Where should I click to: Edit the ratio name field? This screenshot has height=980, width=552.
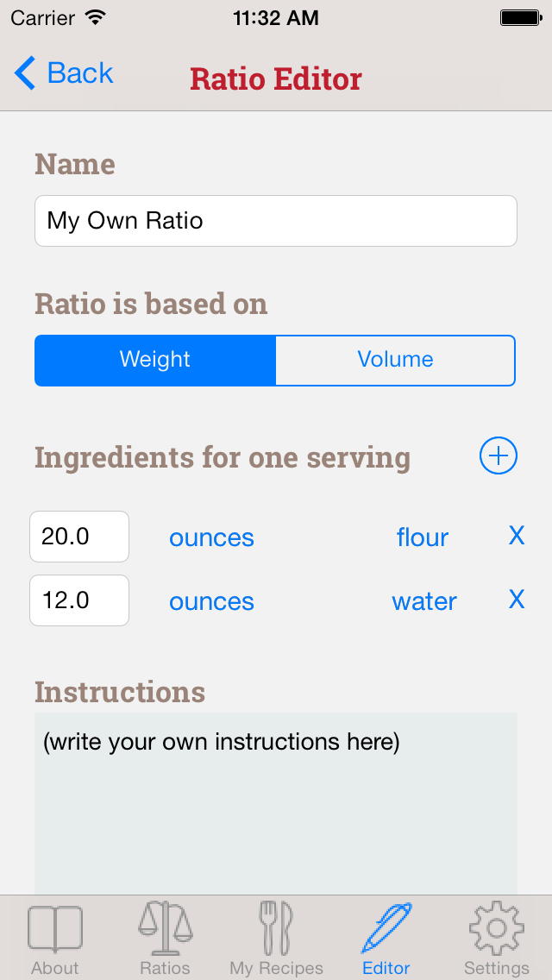(x=276, y=221)
